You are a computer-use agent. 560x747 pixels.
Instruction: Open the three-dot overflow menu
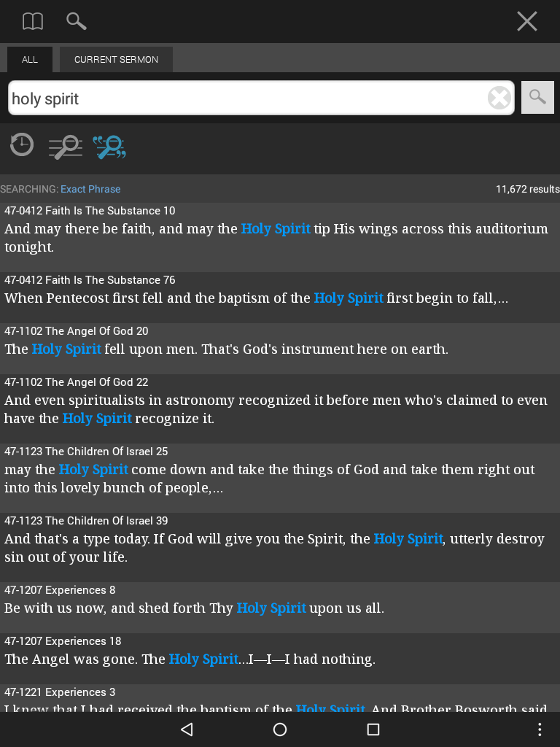540,729
